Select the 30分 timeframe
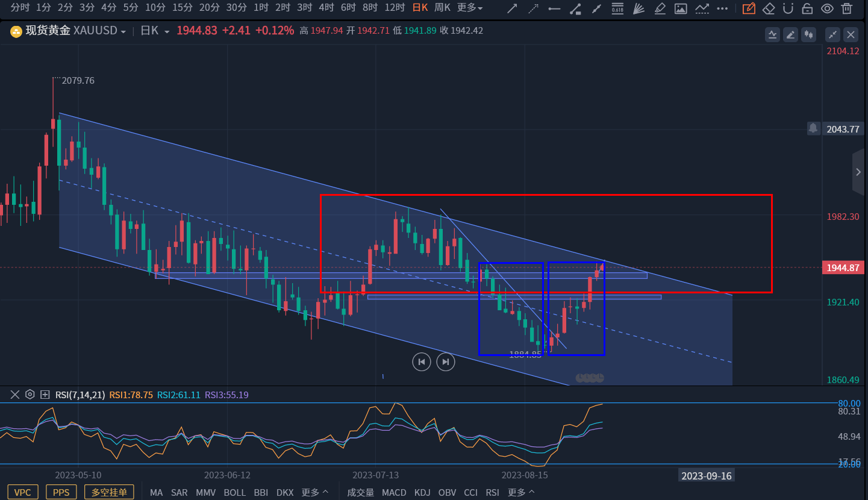Screen dimensions: 868x500 click(x=236, y=8)
